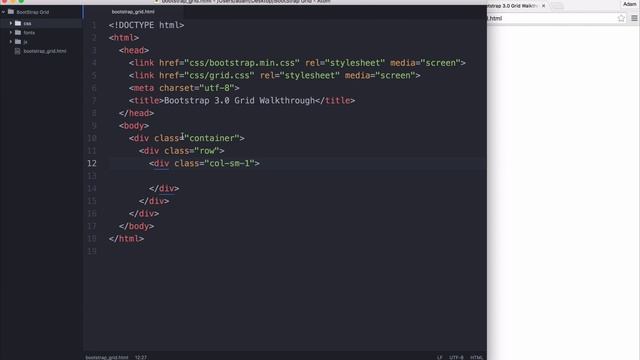Click the css folder icon
The image size is (640, 360).
coord(18,23)
